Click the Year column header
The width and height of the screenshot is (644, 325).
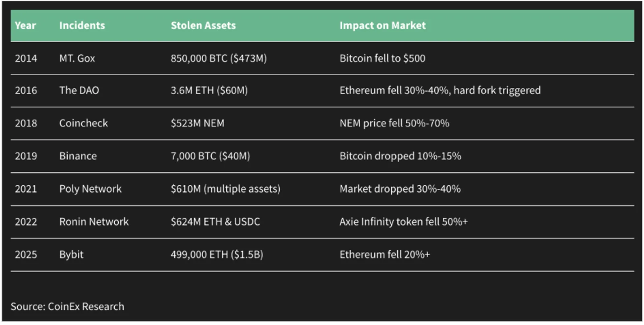[x=25, y=25]
